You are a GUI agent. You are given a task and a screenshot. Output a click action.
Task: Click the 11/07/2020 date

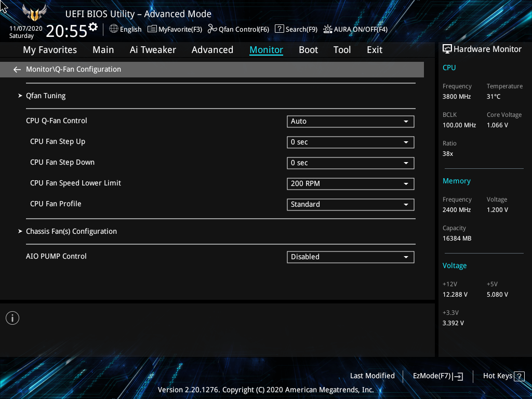point(26,29)
